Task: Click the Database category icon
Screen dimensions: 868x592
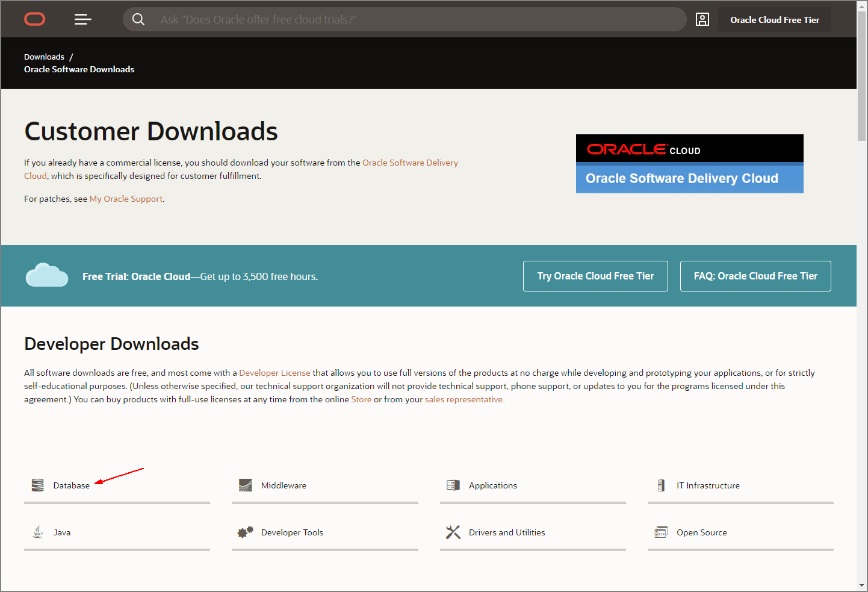Action: 37,485
